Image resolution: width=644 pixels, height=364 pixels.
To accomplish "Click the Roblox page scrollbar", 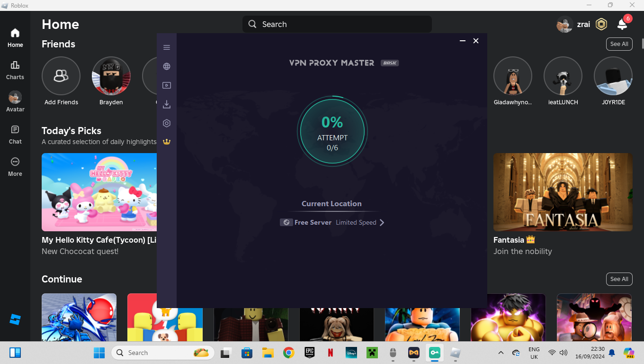I will click(643, 44).
